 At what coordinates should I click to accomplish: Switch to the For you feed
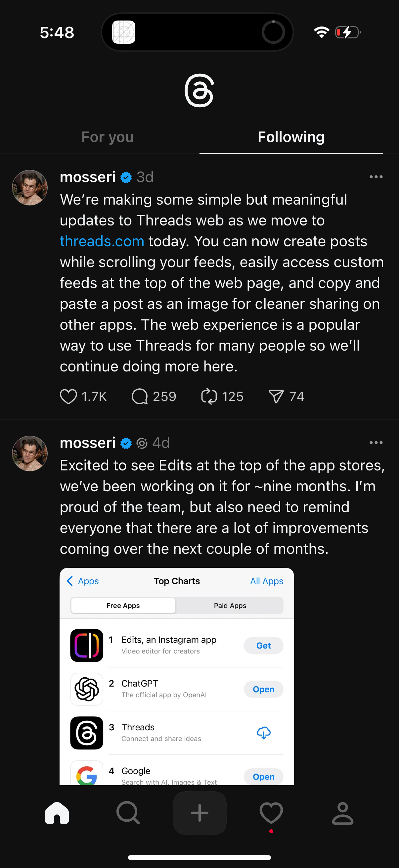click(108, 137)
